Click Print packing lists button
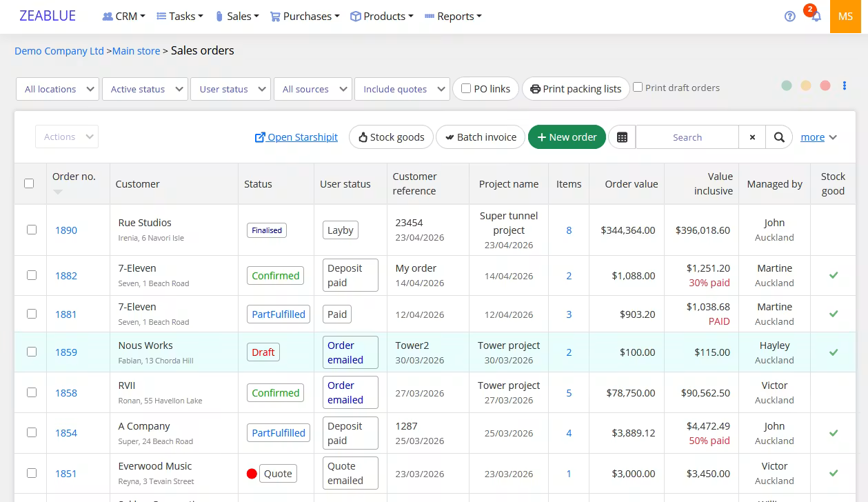Viewport: 868px width, 502px height. pos(576,88)
